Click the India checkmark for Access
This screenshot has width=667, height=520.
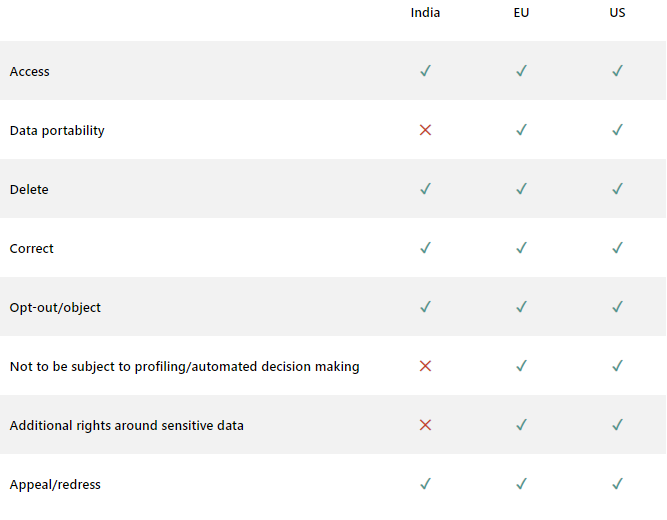tap(425, 71)
